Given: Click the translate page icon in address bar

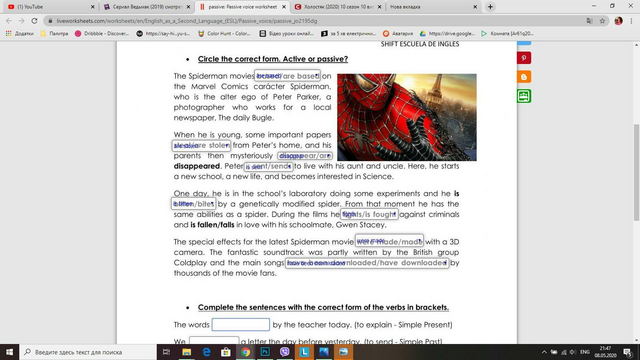Looking at the screenshot, I should 589,21.
